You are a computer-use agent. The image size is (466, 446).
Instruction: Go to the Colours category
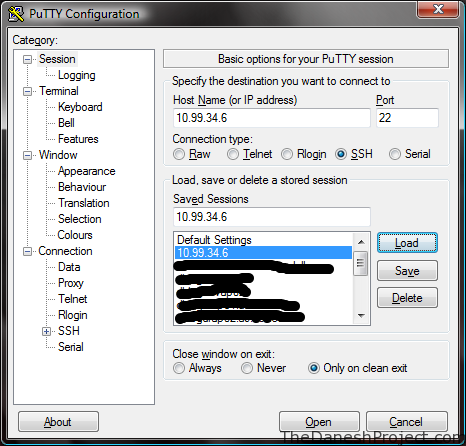pyautogui.click(x=75, y=235)
